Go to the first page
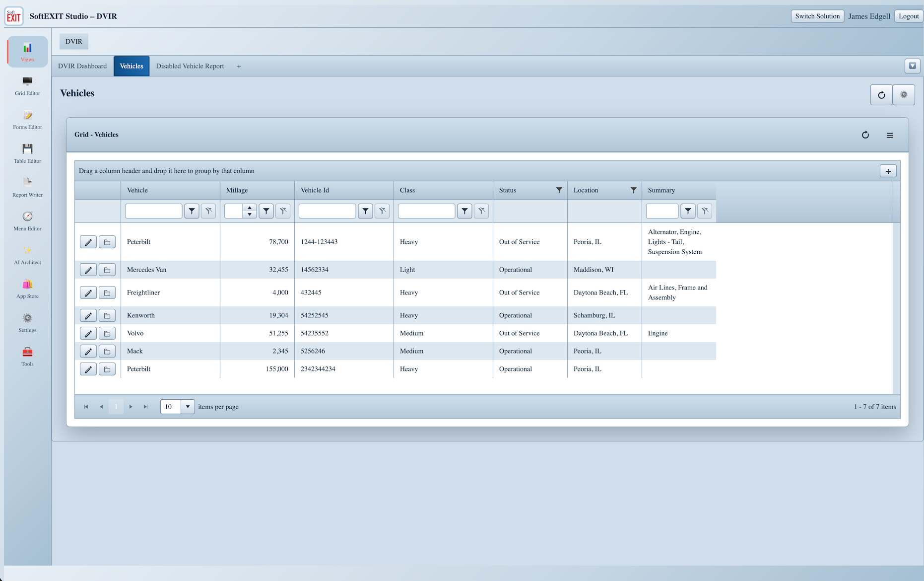 point(86,407)
